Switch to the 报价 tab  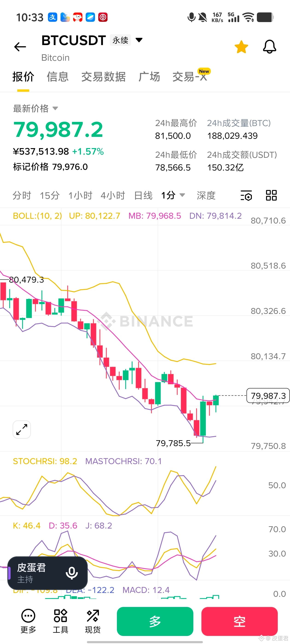pos(23,77)
